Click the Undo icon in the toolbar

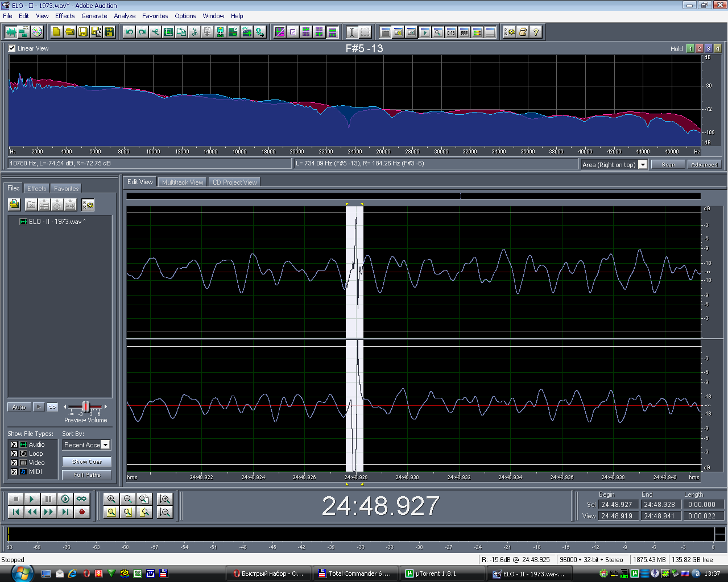[x=129, y=32]
